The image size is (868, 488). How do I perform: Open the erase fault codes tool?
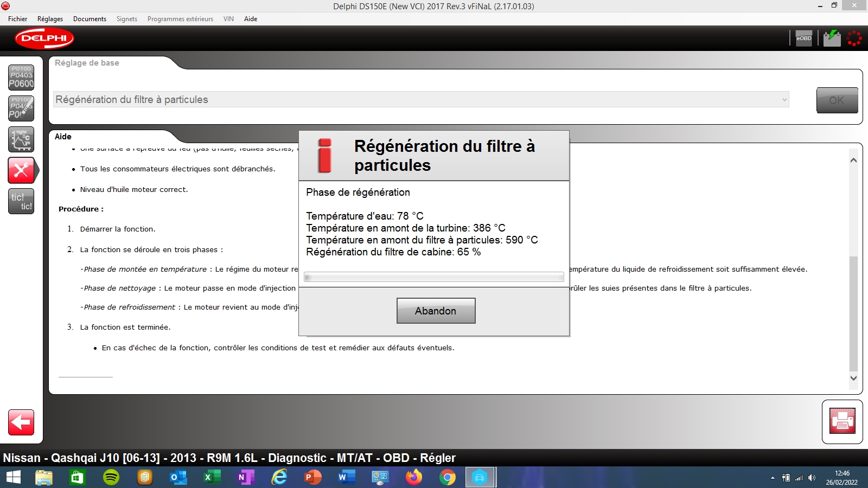21,108
